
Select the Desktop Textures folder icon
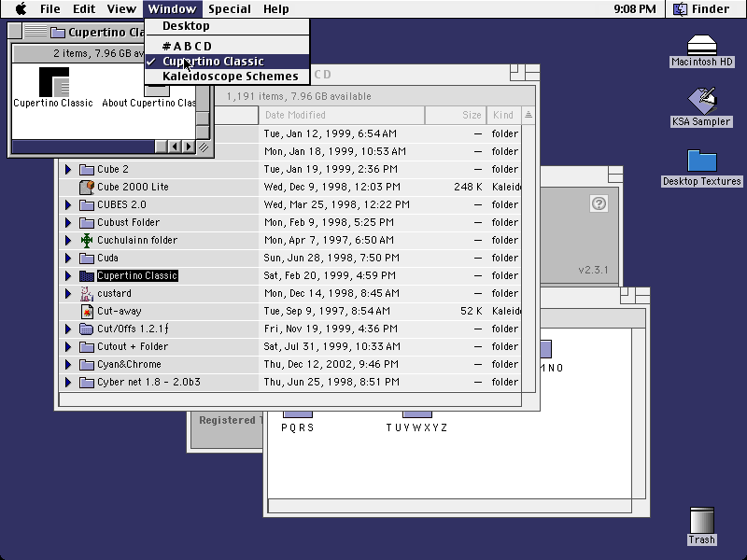(x=702, y=161)
